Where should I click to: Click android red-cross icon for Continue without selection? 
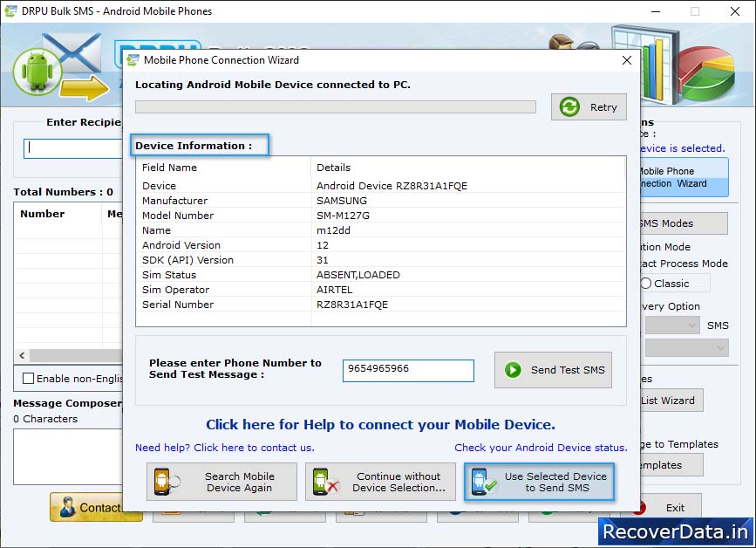[x=325, y=482]
